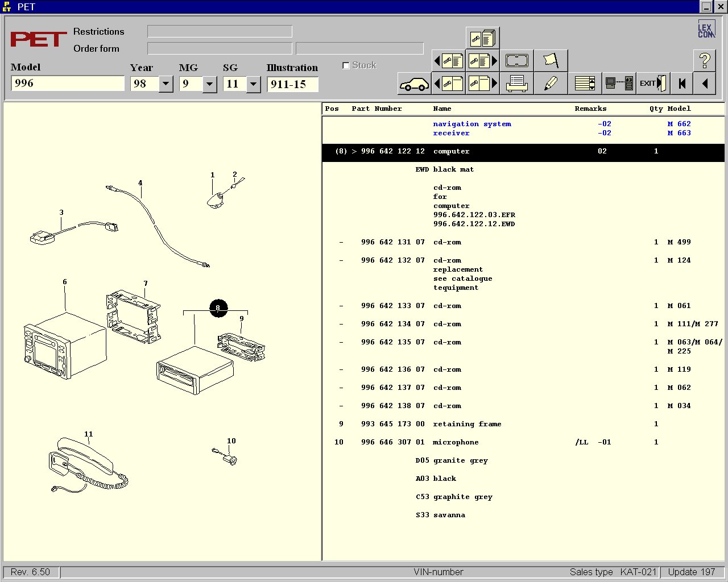Click the second Order form field
The height and width of the screenshot is (582, 728).
click(x=359, y=48)
